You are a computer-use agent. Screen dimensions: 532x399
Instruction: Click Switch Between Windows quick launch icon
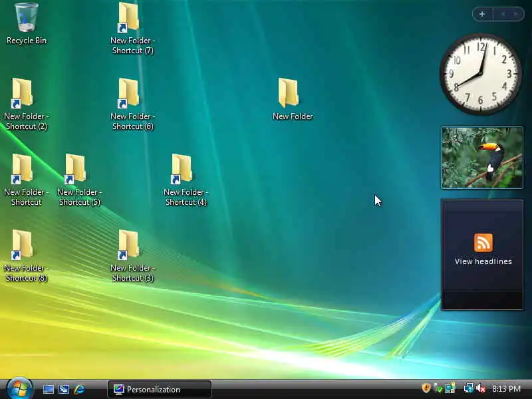(64, 389)
